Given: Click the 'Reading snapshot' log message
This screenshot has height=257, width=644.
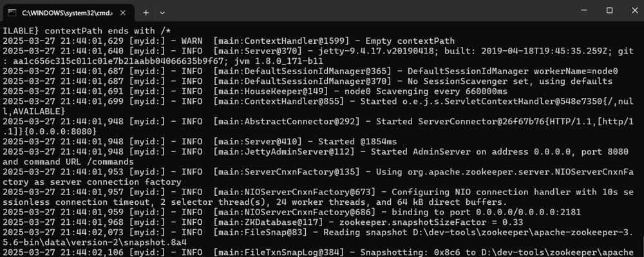Looking at the screenshot, I should coord(366,232).
